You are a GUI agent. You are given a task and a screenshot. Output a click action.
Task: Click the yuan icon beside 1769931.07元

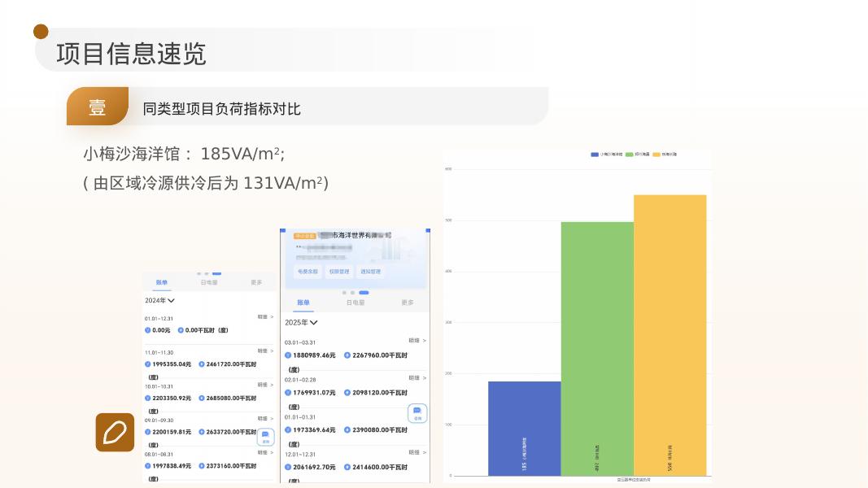[288, 392]
